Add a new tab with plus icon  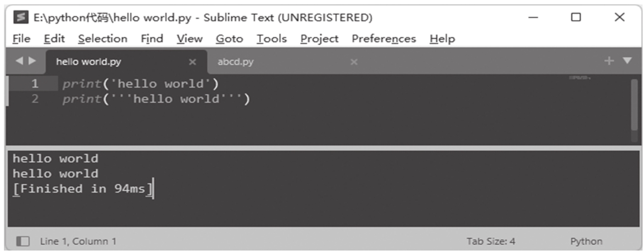(609, 61)
